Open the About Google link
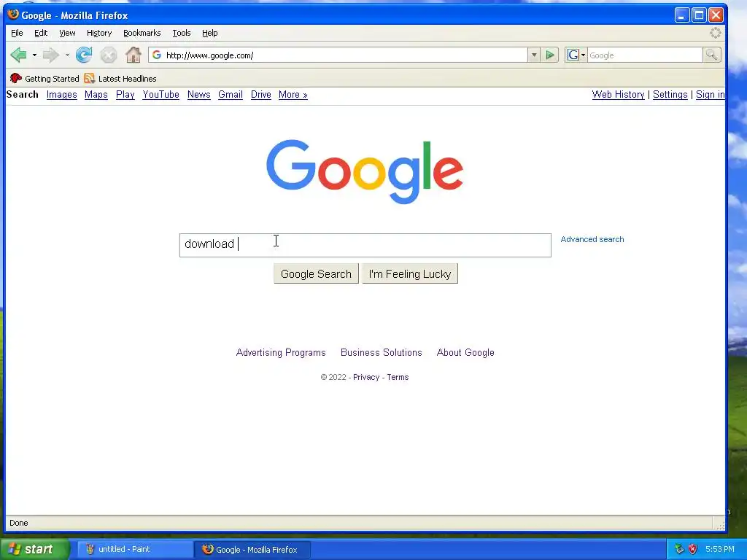The width and height of the screenshot is (747, 560). [x=465, y=352]
